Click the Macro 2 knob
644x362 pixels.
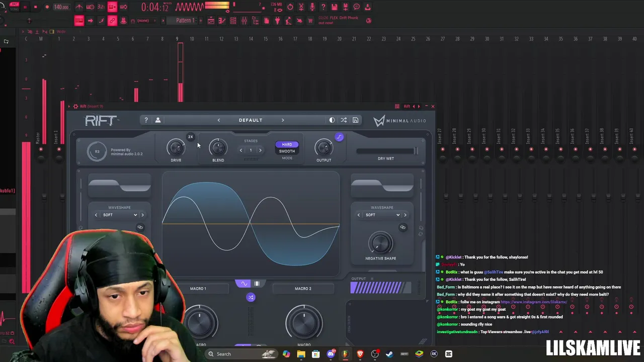coord(304,322)
